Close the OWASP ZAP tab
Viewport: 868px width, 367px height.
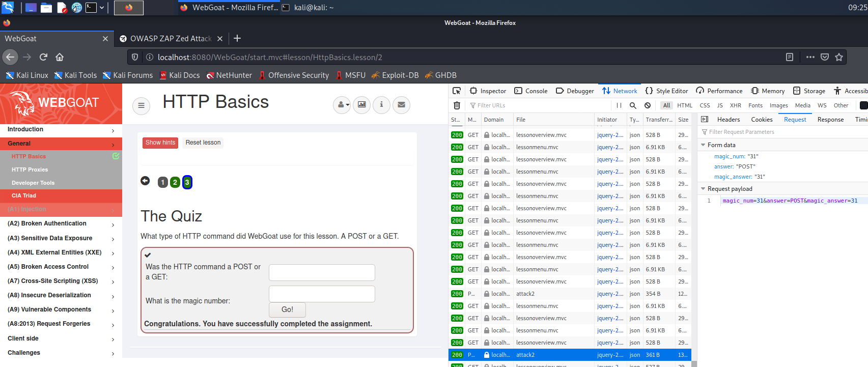[x=220, y=39]
